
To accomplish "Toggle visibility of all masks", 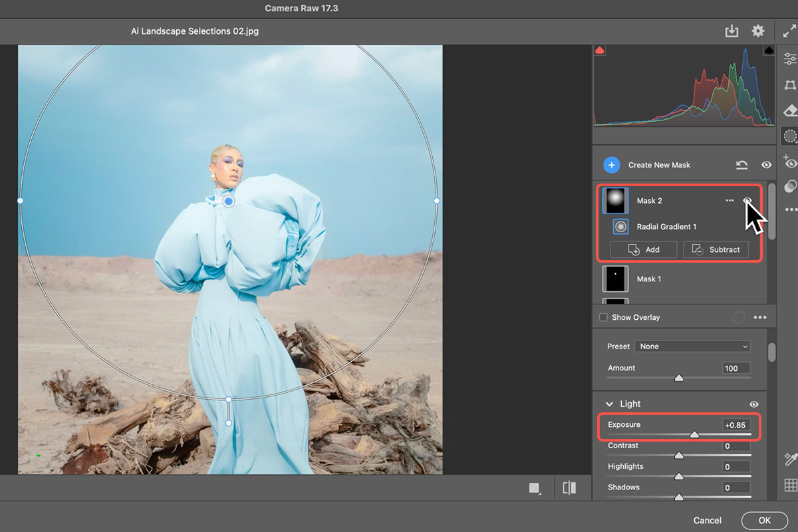I will pos(766,165).
